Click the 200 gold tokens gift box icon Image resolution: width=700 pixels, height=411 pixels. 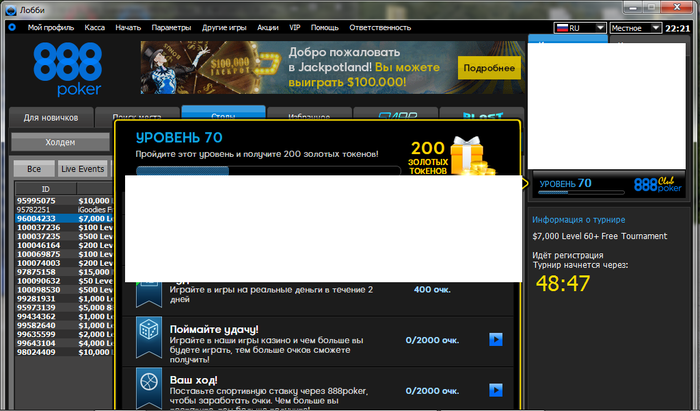pyautogui.click(x=471, y=156)
